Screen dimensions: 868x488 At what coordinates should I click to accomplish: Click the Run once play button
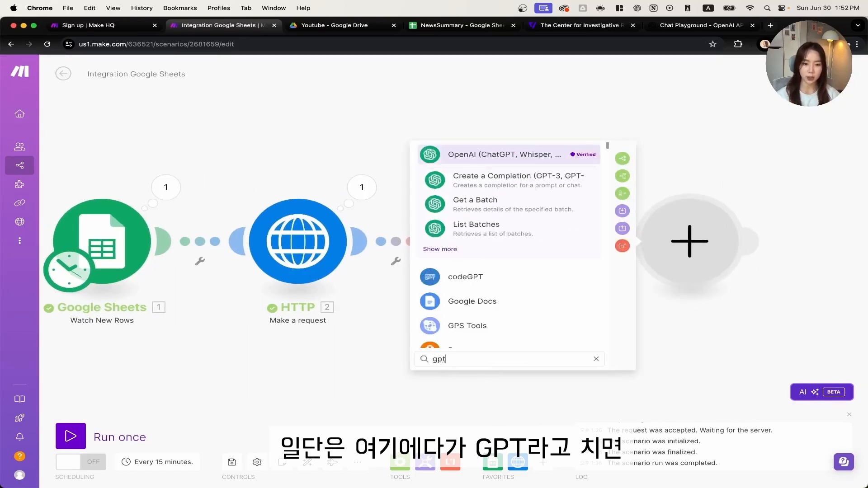pos(71,436)
